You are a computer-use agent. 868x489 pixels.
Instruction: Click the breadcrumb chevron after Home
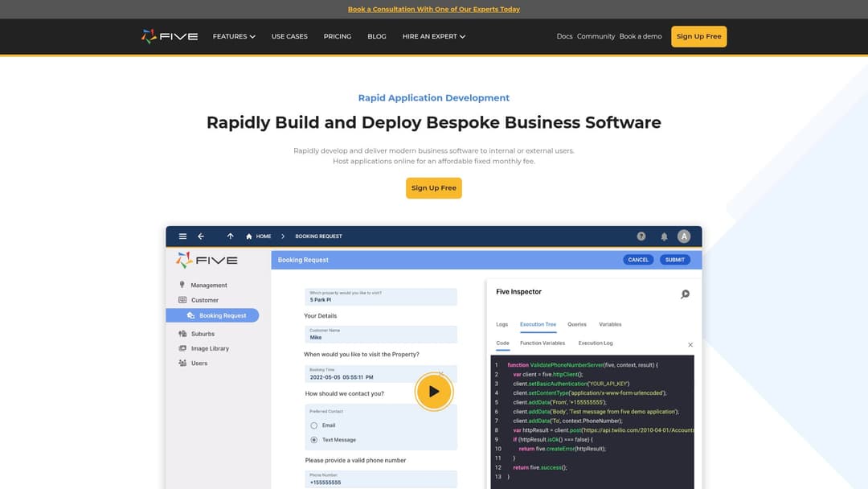click(x=283, y=236)
